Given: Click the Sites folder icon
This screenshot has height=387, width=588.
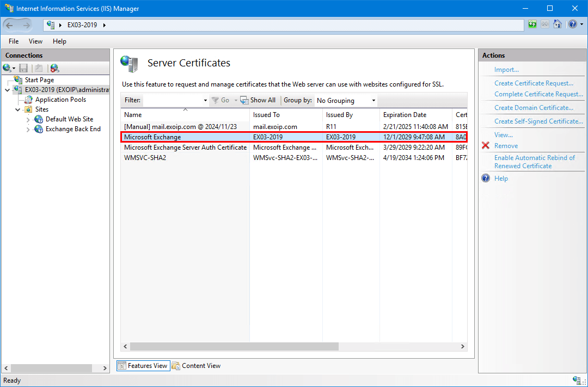Looking at the screenshot, I should 28,109.
